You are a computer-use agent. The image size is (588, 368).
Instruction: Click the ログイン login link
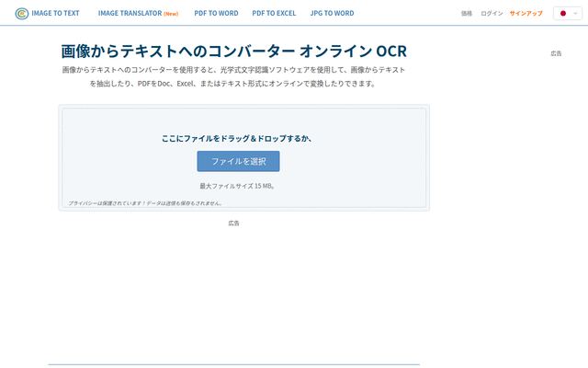[x=492, y=13]
